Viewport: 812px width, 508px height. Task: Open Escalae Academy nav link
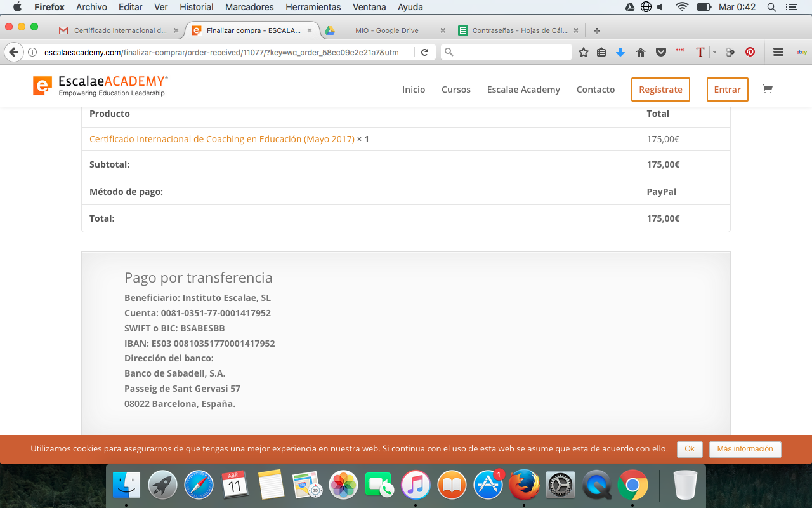click(523, 90)
